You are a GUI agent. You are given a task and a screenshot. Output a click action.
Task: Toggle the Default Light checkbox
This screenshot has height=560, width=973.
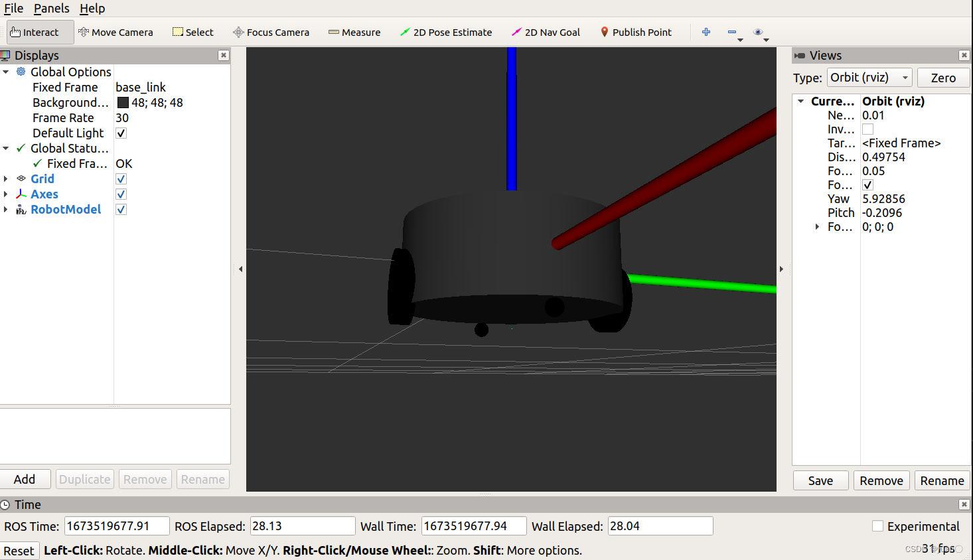point(121,133)
